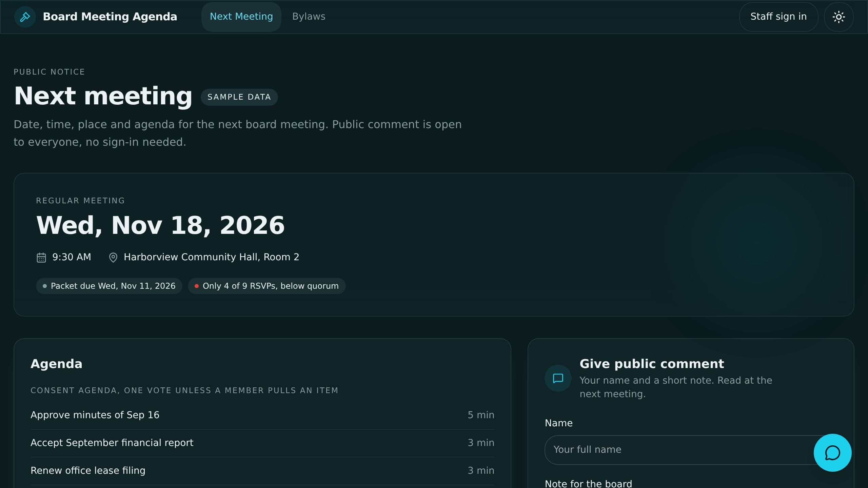Click the PUBLIC NOTICE label
The width and height of the screenshot is (868, 488).
click(x=49, y=72)
